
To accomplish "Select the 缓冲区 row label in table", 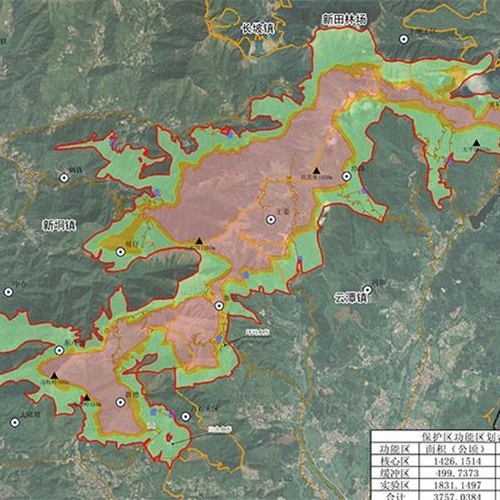I will (395, 473).
